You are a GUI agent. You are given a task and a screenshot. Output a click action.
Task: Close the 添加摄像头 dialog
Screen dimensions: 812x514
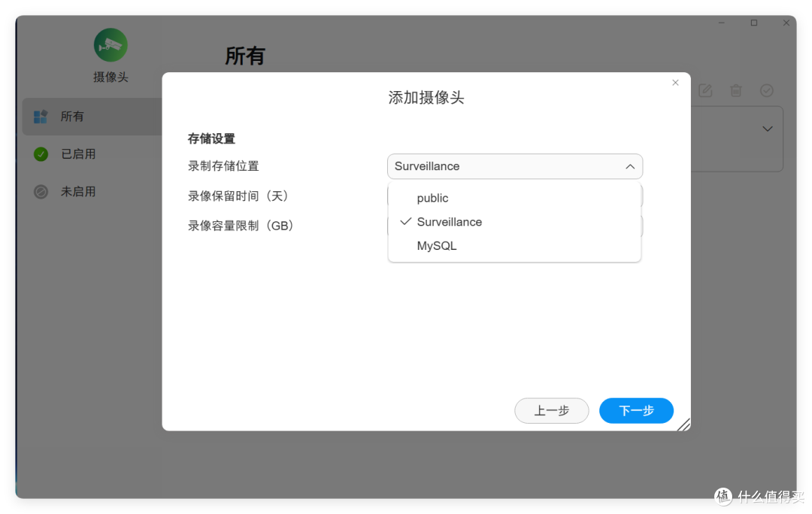click(675, 82)
